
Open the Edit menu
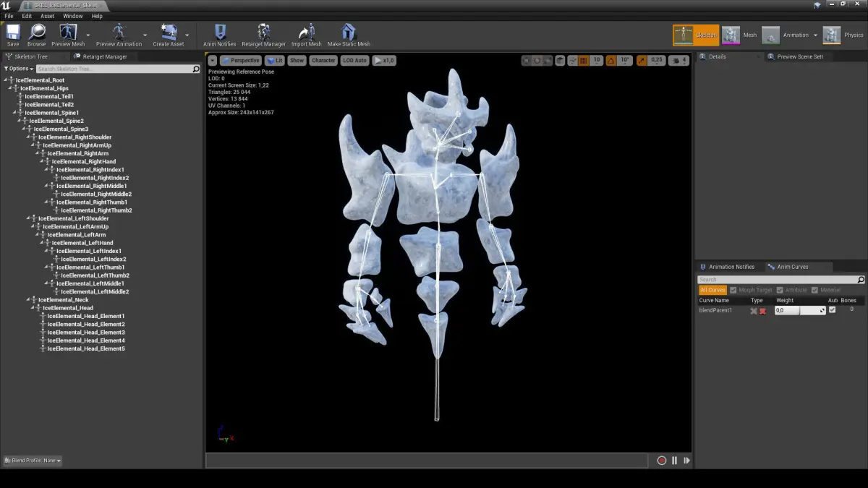tap(27, 16)
